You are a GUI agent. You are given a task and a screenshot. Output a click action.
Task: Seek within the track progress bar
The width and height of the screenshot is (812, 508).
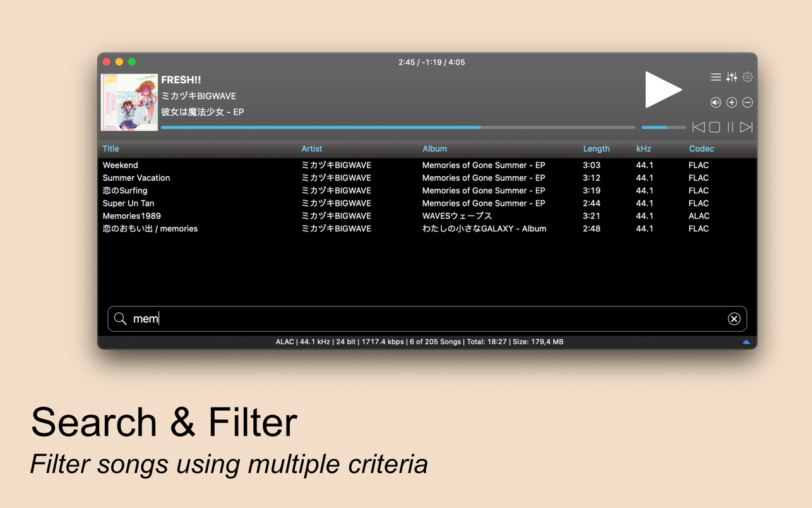pyautogui.click(x=398, y=128)
